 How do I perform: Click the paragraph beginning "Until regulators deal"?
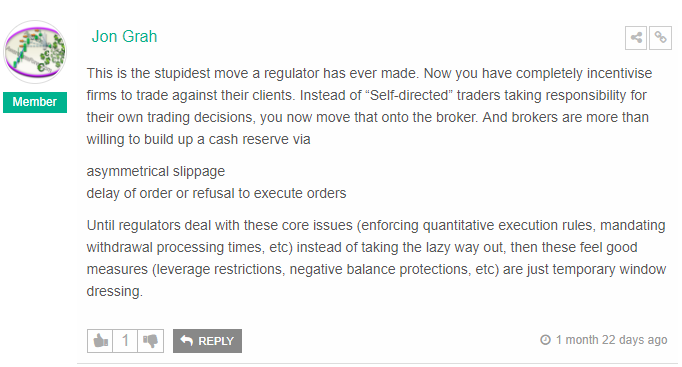coord(376,258)
